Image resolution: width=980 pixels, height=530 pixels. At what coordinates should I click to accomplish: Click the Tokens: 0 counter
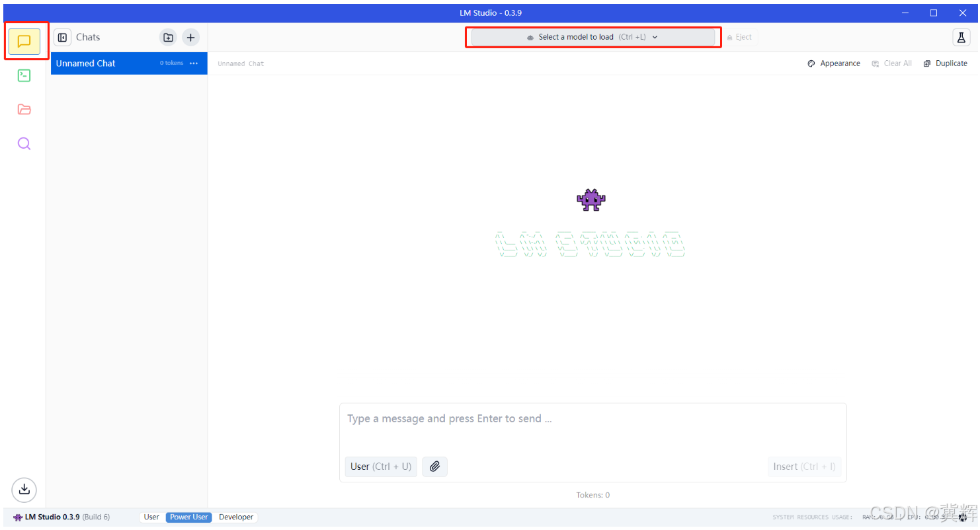[x=593, y=495]
